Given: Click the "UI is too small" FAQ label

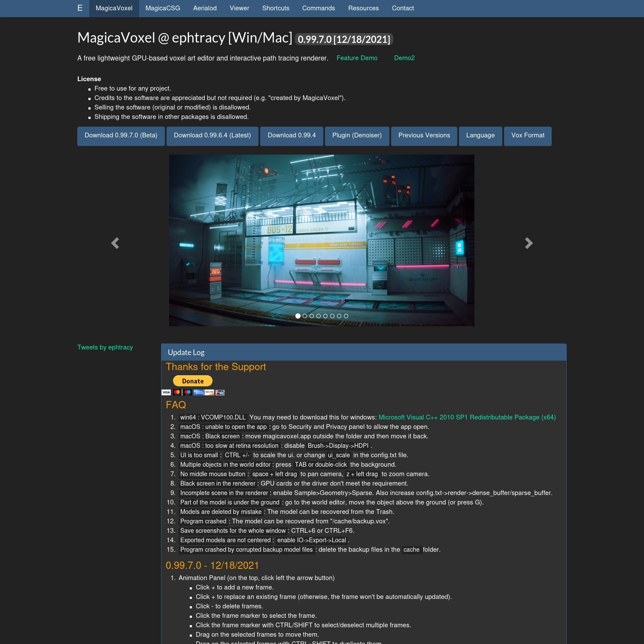Looking at the screenshot, I should (199, 455).
